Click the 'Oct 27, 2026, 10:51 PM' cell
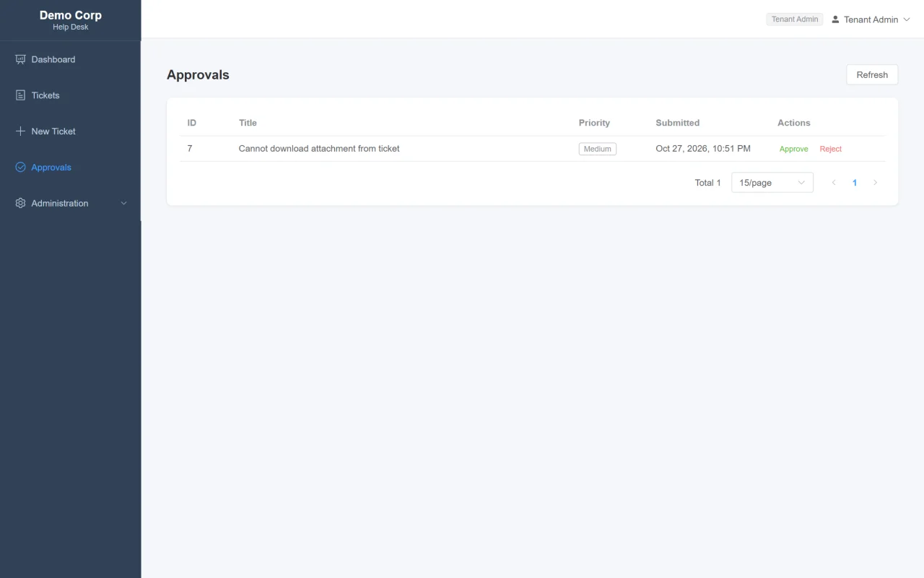Screen dimensions: 924x578 703,149
